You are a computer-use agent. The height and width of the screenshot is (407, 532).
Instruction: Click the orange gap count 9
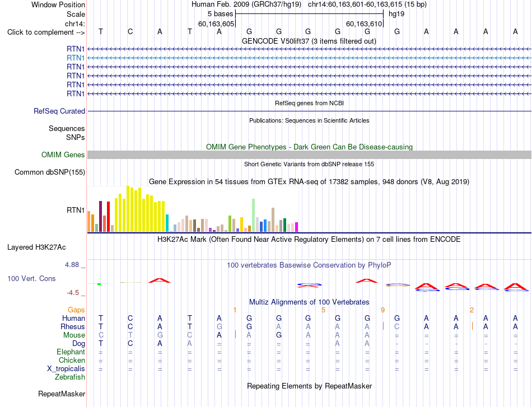pyautogui.click(x=382, y=310)
